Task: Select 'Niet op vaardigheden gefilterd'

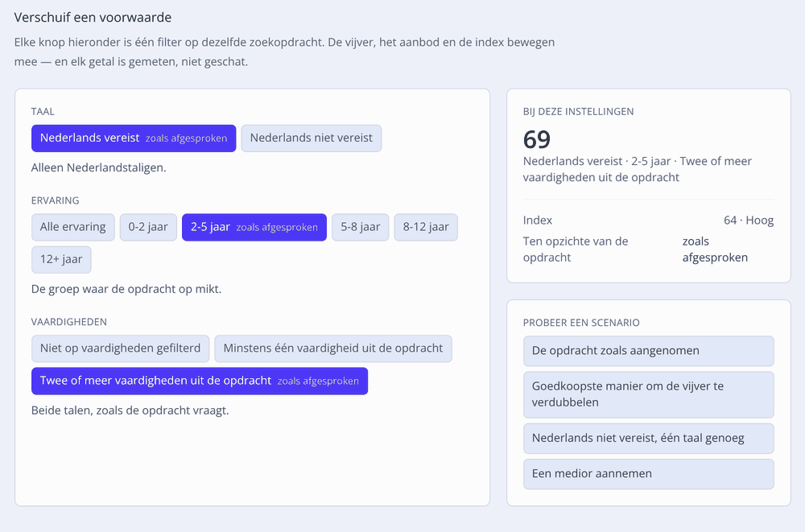Action: click(120, 348)
